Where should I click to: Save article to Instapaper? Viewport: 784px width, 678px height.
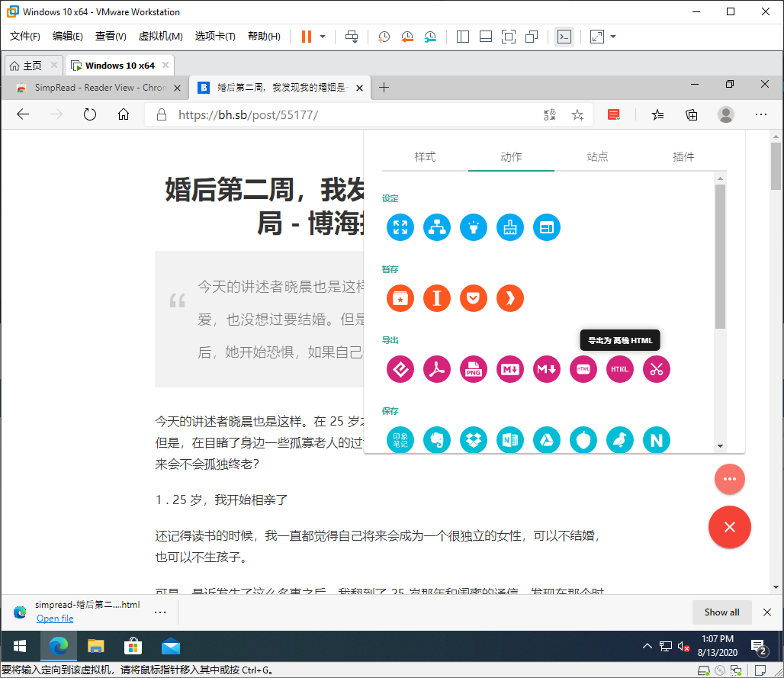[x=436, y=298]
